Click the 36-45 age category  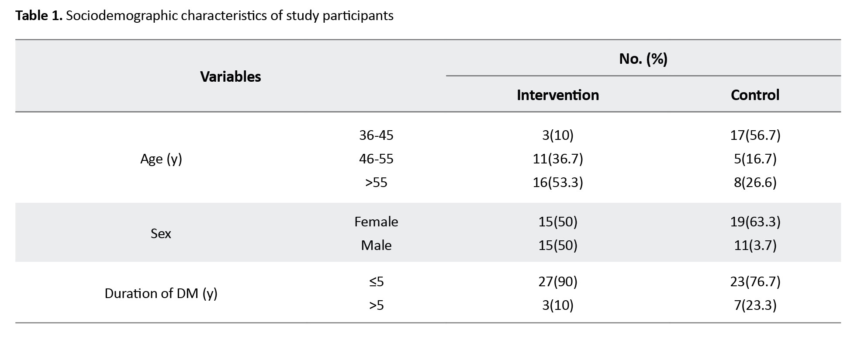376,135
